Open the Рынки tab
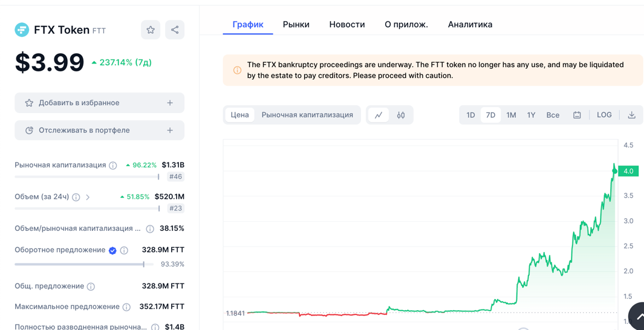Image resolution: width=644 pixels, height=330 pixels. click(296, 25)
